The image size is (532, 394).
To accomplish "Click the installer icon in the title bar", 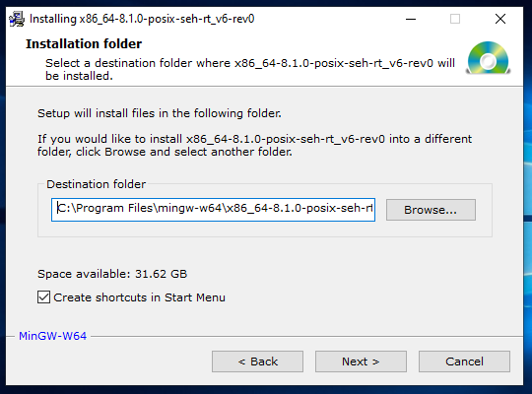I will 17,19.
